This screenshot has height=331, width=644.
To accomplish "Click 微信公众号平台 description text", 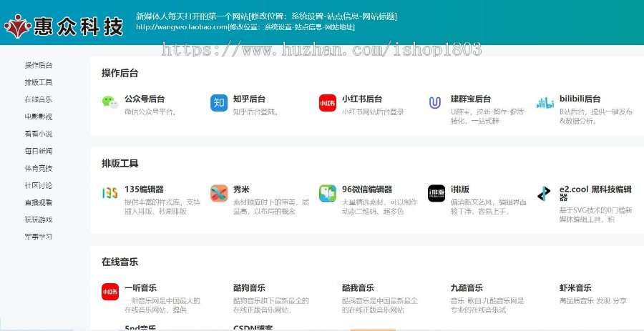I will tap(151, 112).
